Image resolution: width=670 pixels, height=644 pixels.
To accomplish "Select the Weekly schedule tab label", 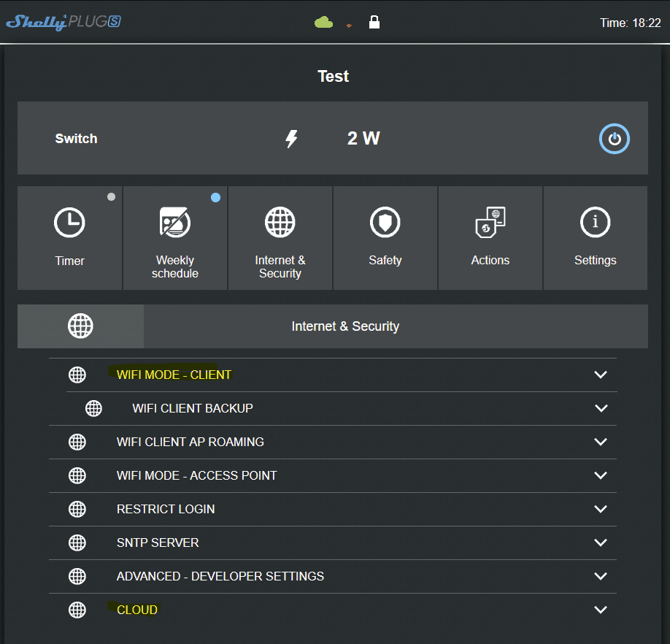I will (x=175, y=267).
